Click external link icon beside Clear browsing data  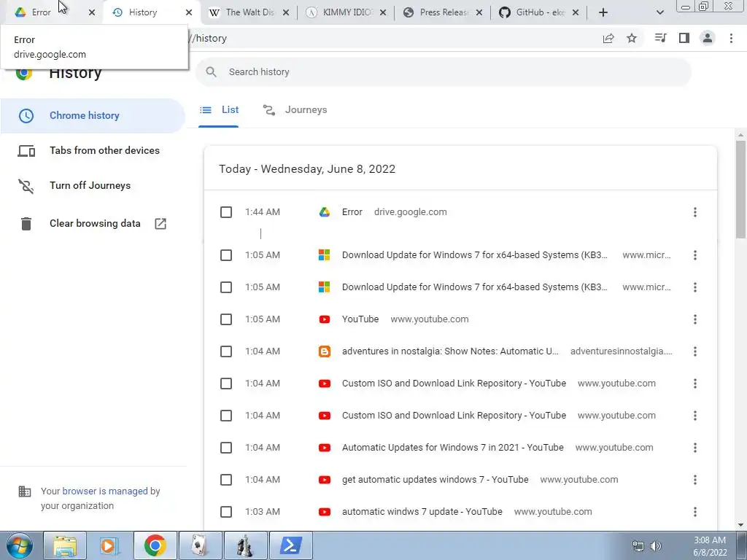(160, 223)
